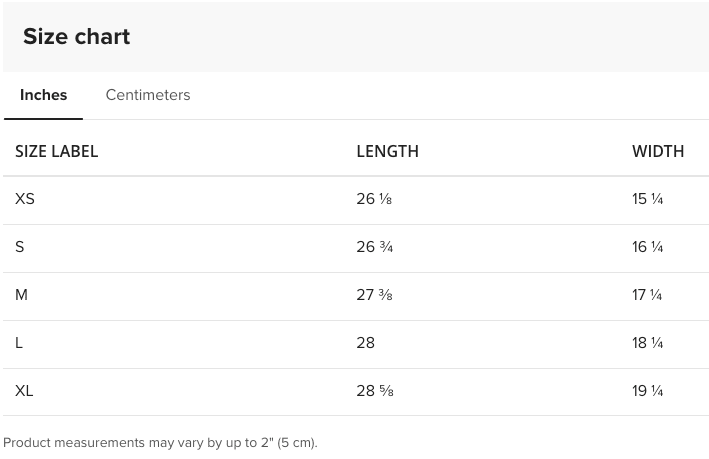Select the L size row label
This screenshot has width=709, height=459.
click(x=20, y=343)
